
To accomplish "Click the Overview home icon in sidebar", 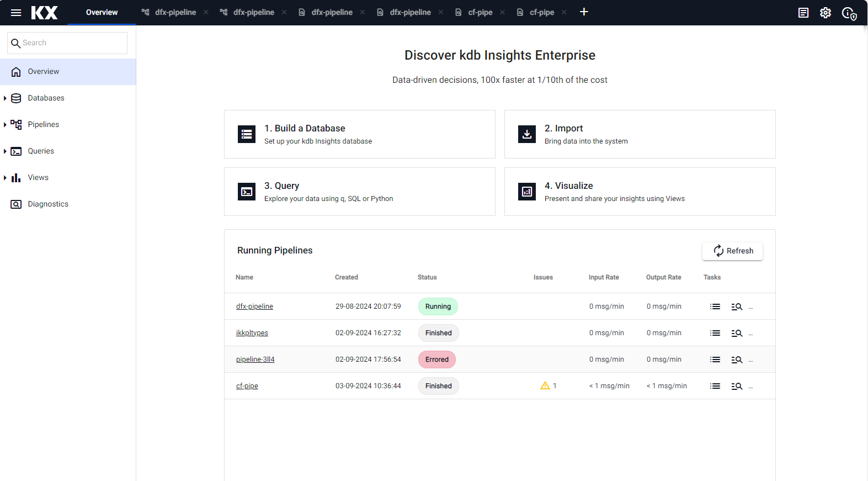I will click(16, 72).
